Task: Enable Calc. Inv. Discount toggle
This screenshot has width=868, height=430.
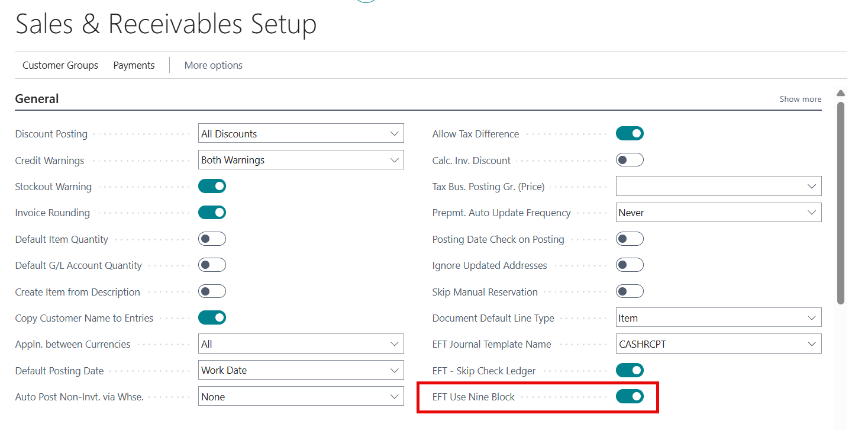Action: [630, 159]
